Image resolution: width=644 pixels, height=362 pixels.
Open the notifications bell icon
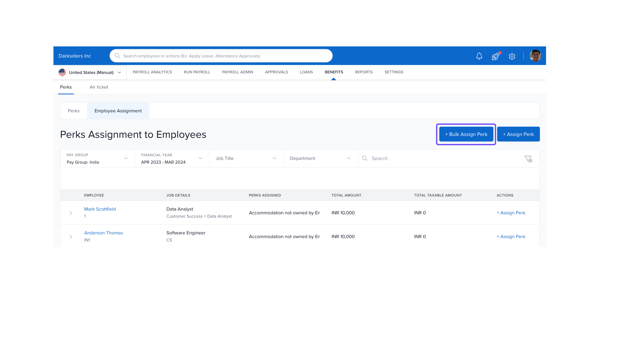(x=479, y=56)
